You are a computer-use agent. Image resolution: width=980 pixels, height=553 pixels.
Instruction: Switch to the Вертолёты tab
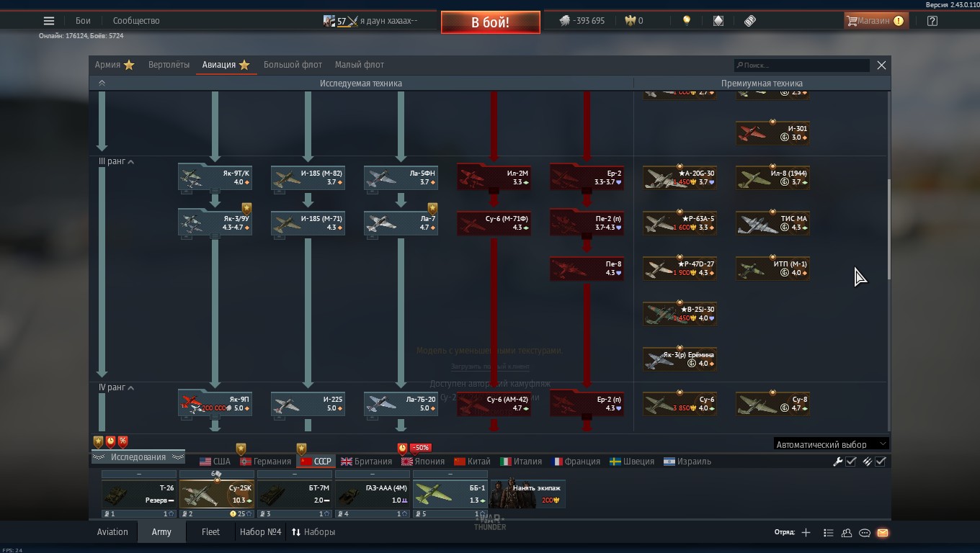[169, 65]
